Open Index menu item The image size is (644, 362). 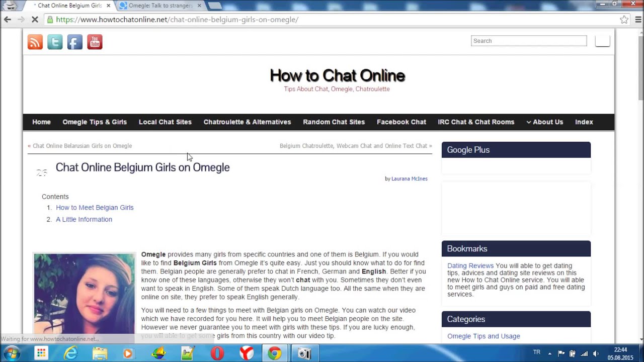click(584, 122)
